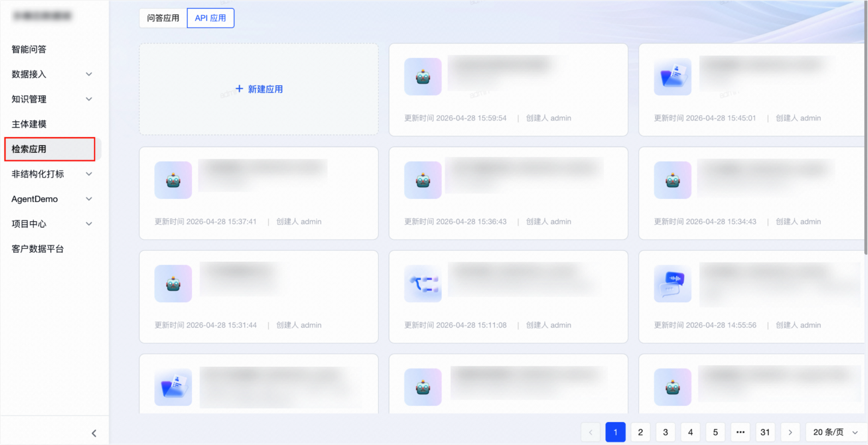Go to page 5
Image resolution: width=868 pixels, height=445 pixels.
715,432
